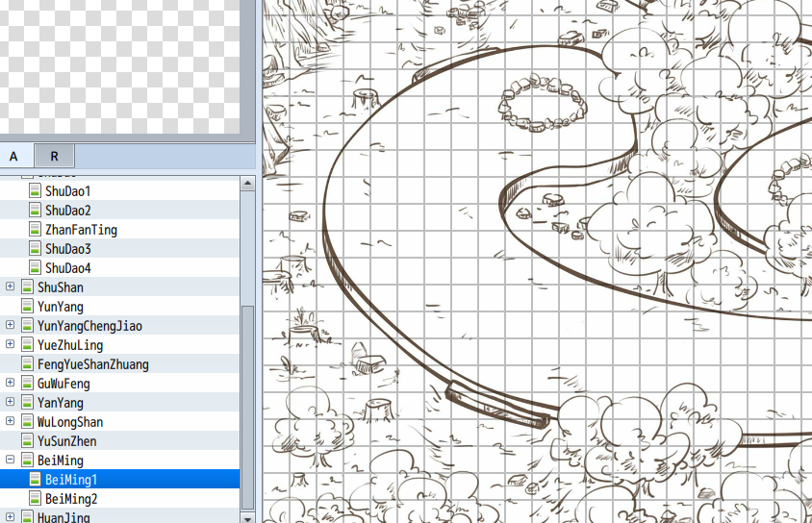Expand the HuanJing tree node
This screenshot has height=523, width=812.
[10, 516]
